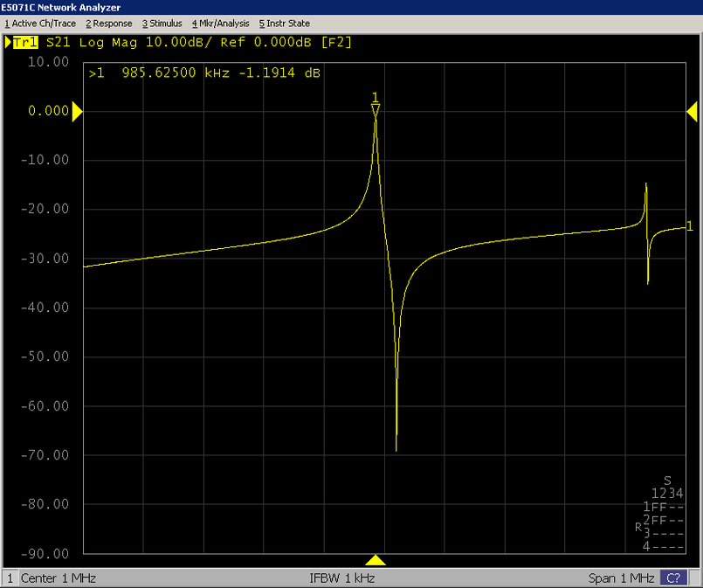Click the yellow center frequency triangle on bottom axis
703x588 pixels.
(x=376, y=560)
